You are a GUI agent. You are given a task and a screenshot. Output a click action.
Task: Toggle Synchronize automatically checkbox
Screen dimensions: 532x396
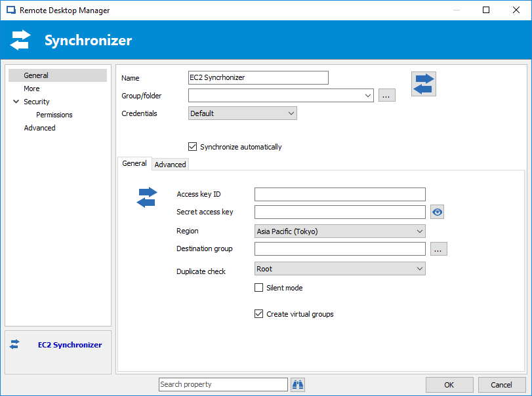point(192,147)
